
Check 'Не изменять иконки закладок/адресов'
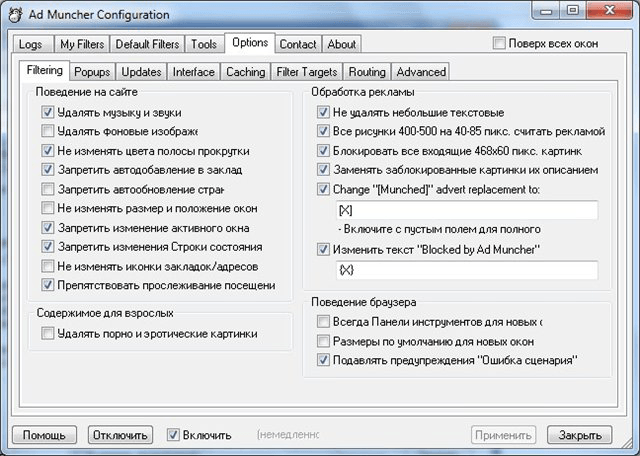click(x=47, y=266)
